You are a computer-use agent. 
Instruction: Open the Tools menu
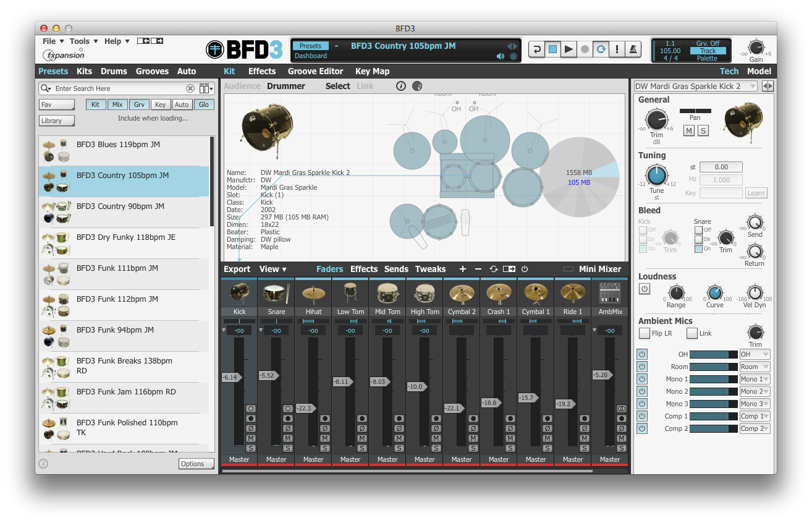pos(79,41)
